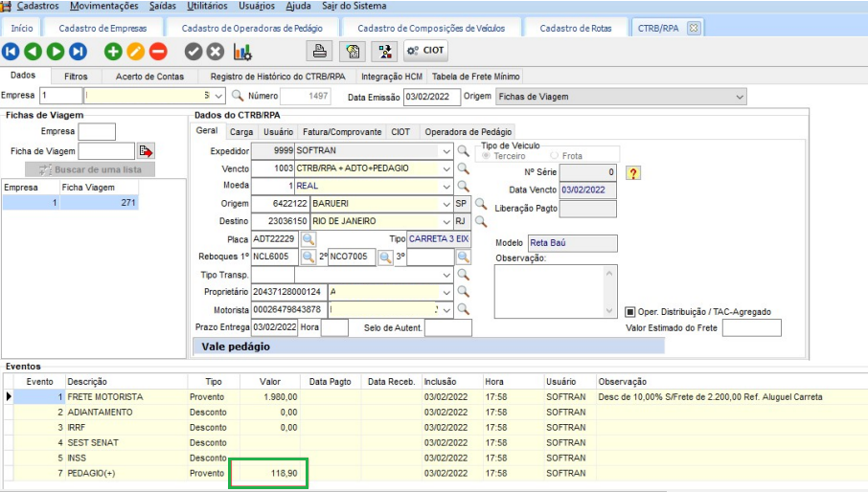Click the orange edit pencil icon
868x492 pixels.
[135, 52]
